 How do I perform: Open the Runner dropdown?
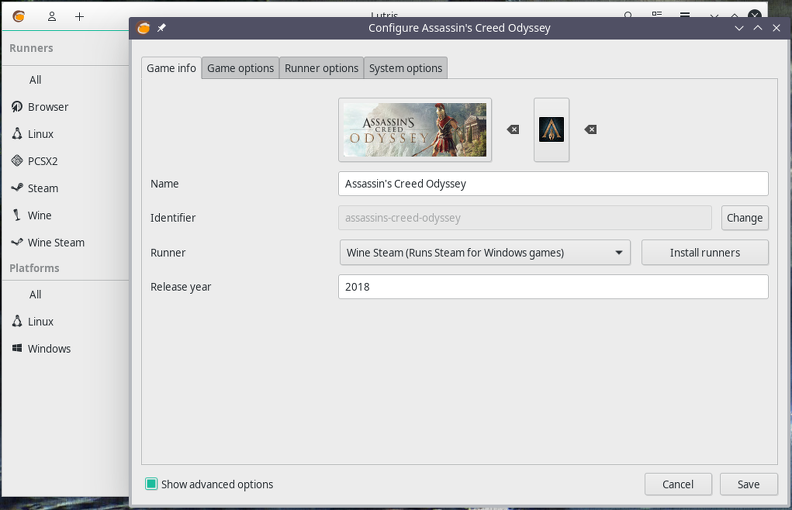click(x=485, y=252)
